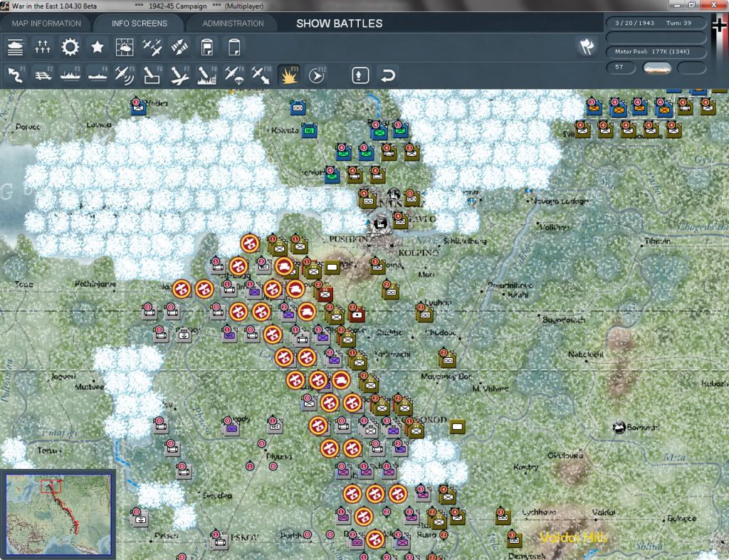
Task: Select the F7 bomb airfield mode
Action: coord(179,75)
